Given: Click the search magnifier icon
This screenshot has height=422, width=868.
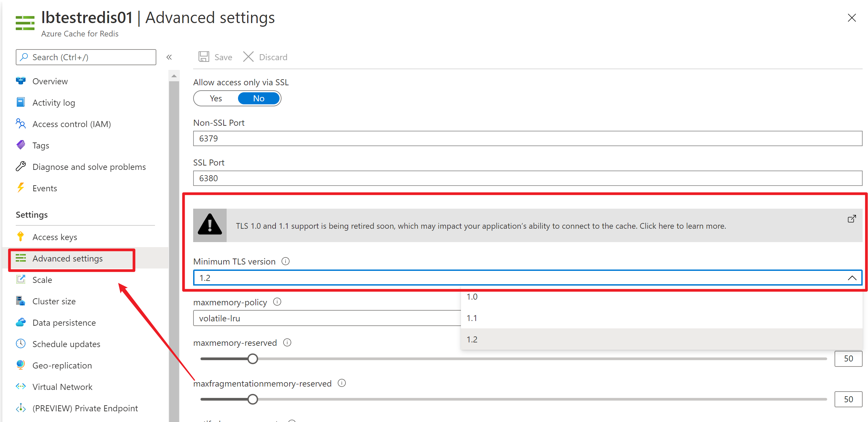Looking at the screenshot, I should [23, 57].
